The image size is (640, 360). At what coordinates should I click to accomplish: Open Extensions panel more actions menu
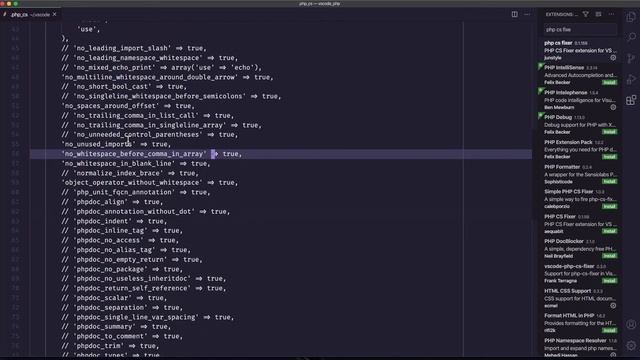(x=611, y=14)
